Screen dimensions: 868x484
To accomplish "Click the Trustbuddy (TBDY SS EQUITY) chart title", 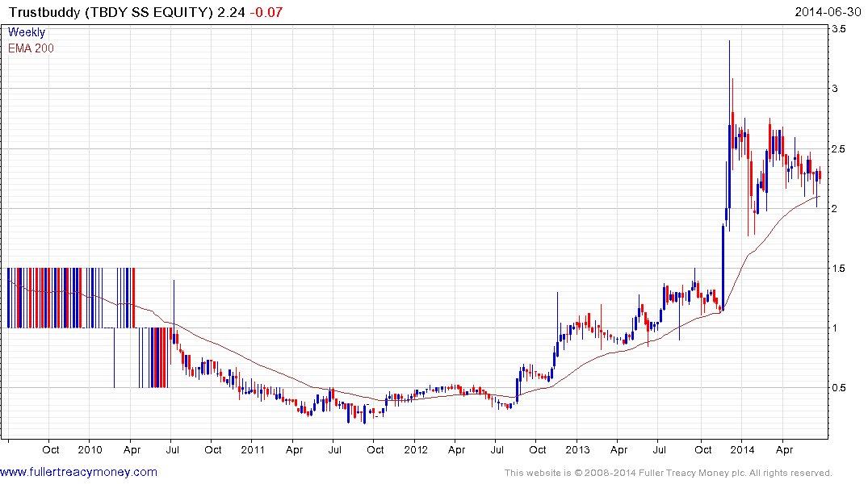I will tap(111, 11).
